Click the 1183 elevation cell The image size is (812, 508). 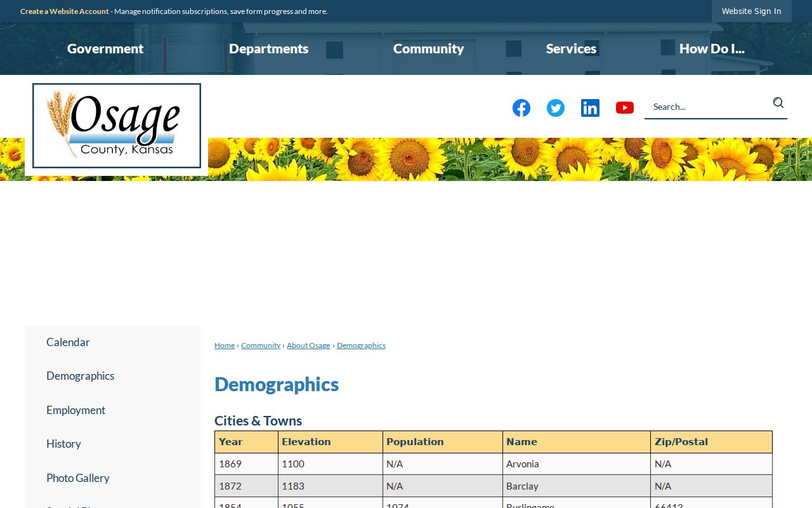(x=331, y=486)
